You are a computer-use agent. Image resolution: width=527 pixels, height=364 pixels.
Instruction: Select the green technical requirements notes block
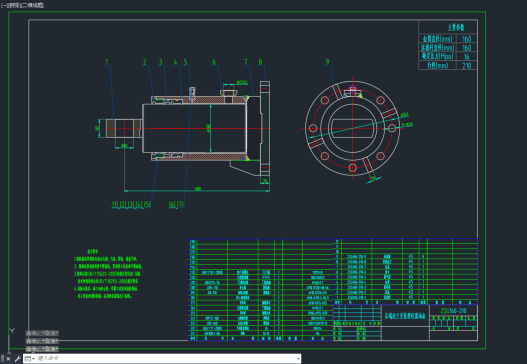click(x=108, y=274)
